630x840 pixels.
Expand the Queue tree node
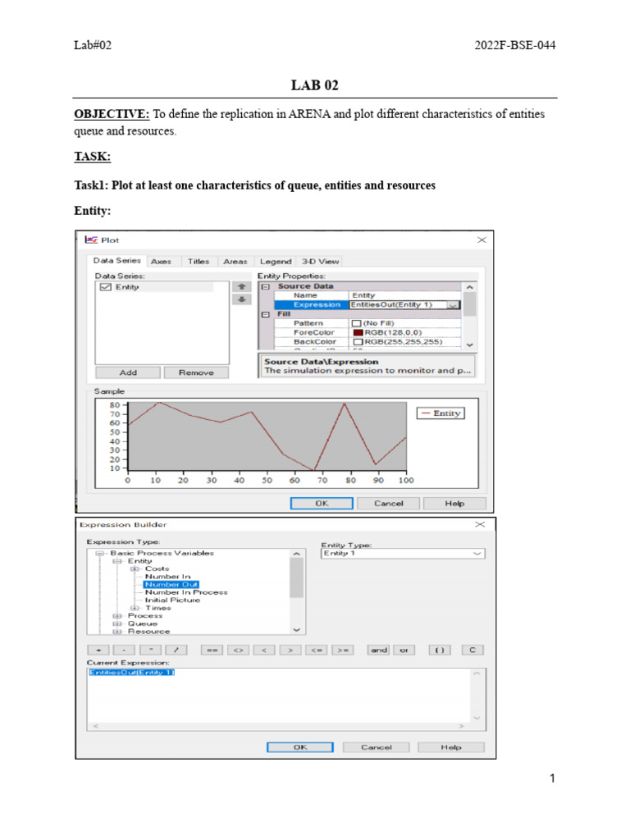point(116,624)
